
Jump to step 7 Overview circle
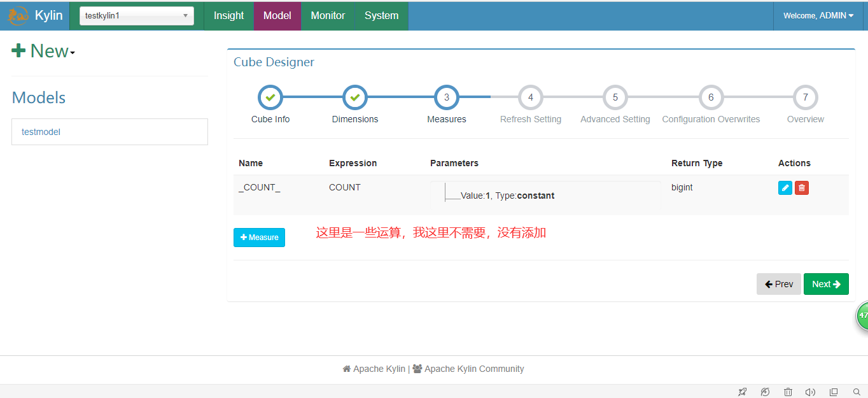pos(806,97)
